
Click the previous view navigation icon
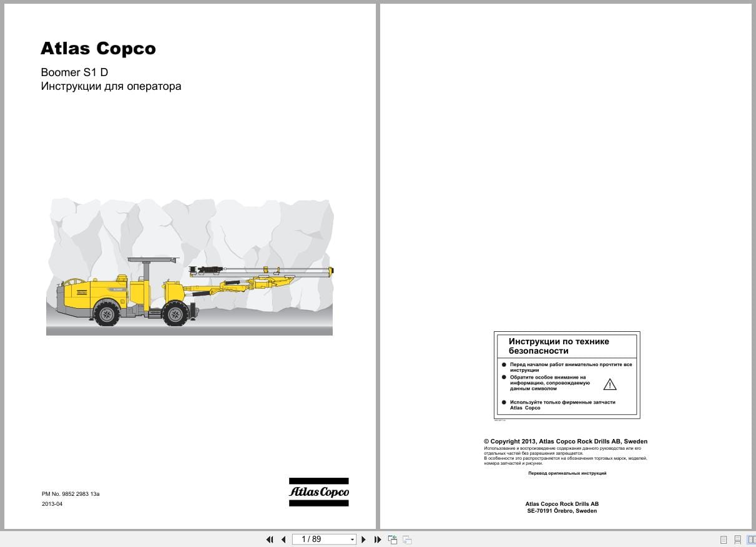click(393, 540)
